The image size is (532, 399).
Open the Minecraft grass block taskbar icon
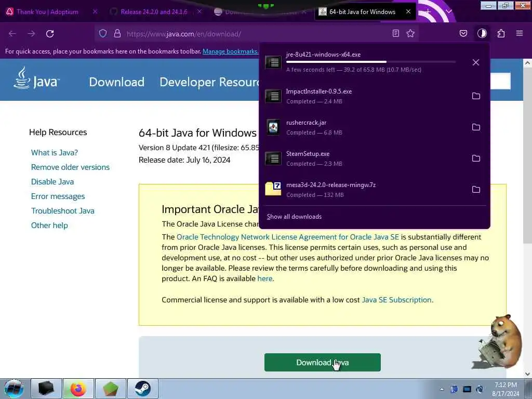click(x=111, y=389)
